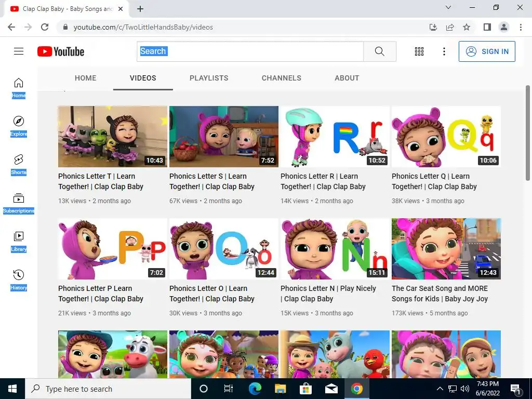
Task: Click the browser address bar URL
Action: click(143, 27)
